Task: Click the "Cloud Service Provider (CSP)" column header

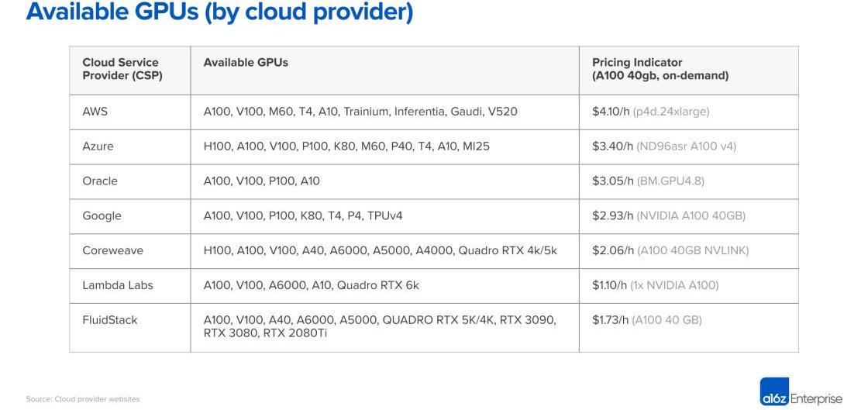Action: point(121,69)
